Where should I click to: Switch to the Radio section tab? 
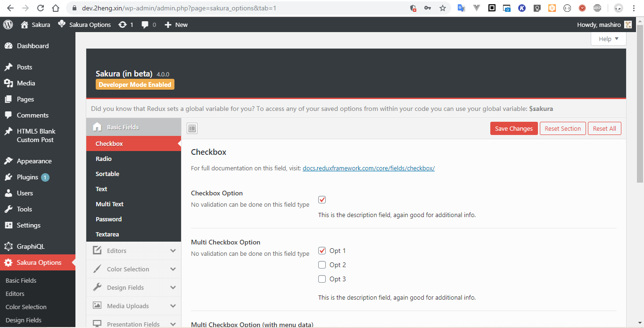click(x=133, y=159)
